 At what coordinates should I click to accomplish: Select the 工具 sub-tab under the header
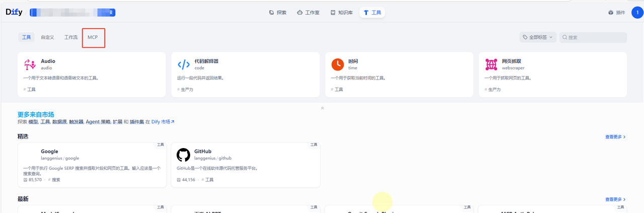point(27,37)
